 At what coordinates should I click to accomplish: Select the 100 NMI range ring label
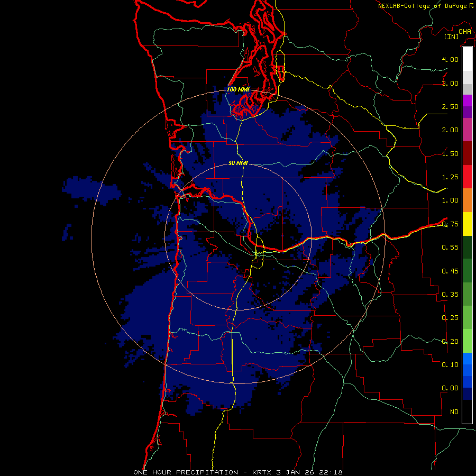coord(238,89)
